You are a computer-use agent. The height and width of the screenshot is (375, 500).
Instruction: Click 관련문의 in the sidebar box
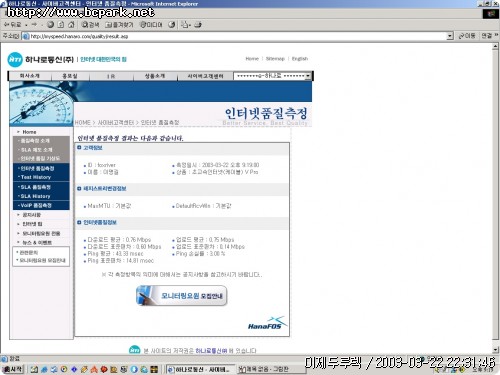[x=28, y=252]
